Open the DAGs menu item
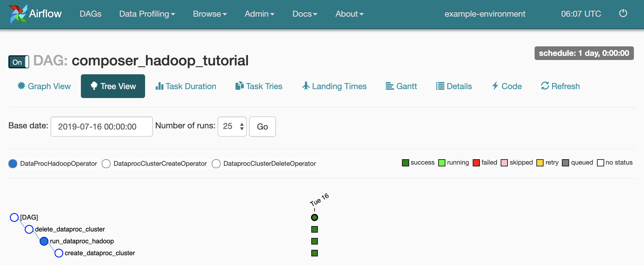The height and width of the screenshot is (265, 644). coord(90,14)
